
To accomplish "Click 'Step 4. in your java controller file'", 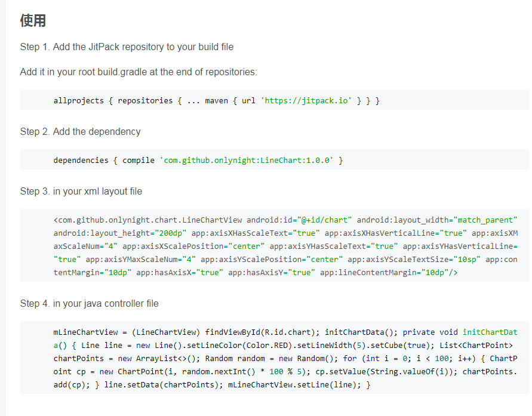I will [x=89, y=303].
